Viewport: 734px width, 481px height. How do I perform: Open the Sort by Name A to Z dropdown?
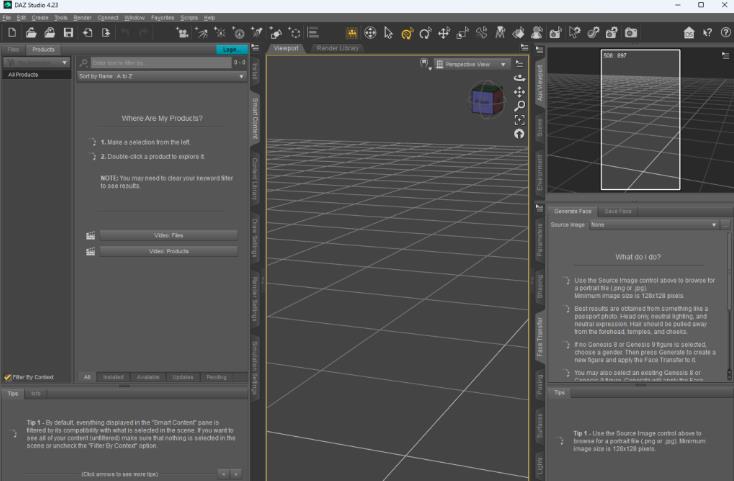coord(161,76)
